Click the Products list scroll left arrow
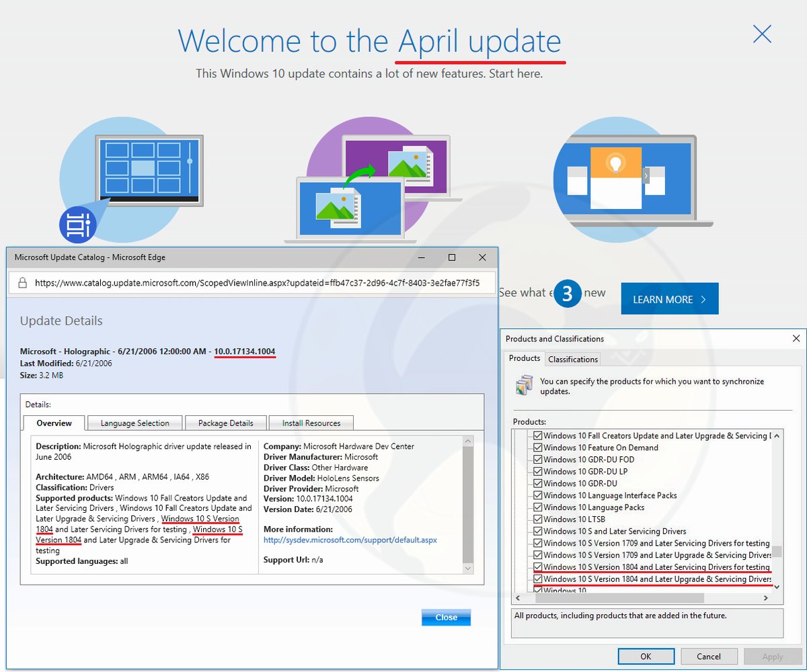Image resolution: width=807 pixels, height=672 pixels. coord(519,598)
